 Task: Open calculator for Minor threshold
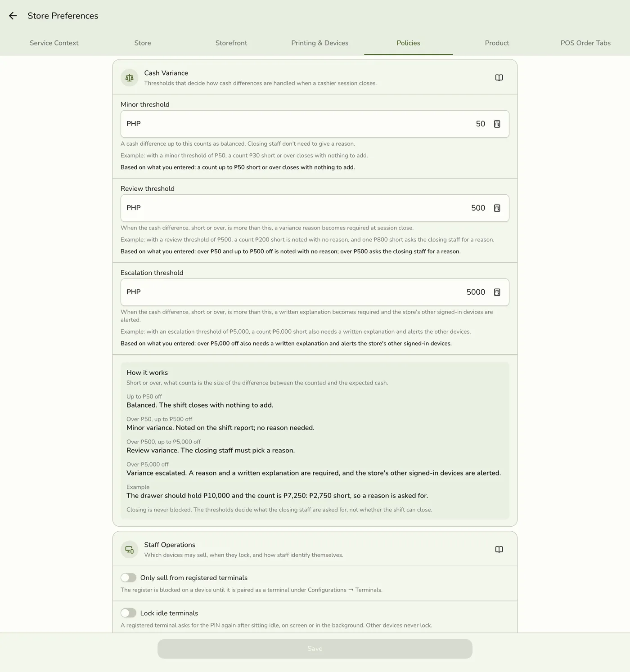tap(497, 124)
